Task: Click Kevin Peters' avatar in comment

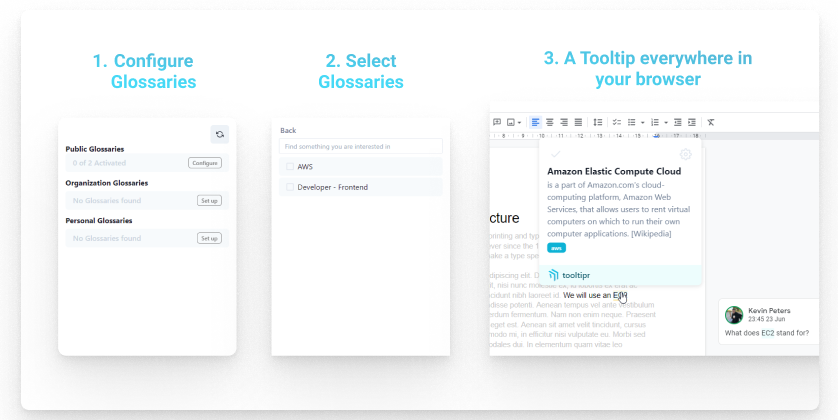Action: [734, 315]
